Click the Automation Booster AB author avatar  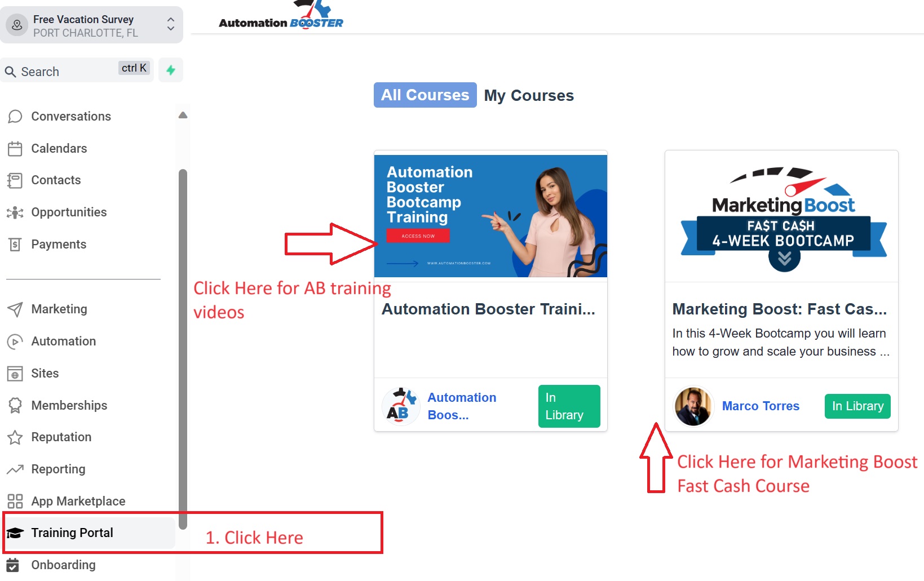tap(400, 406)
